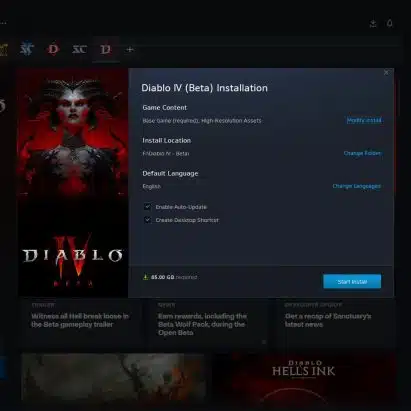Open the notifications bell icon
The image size is (411, 411).
point(389,23)
